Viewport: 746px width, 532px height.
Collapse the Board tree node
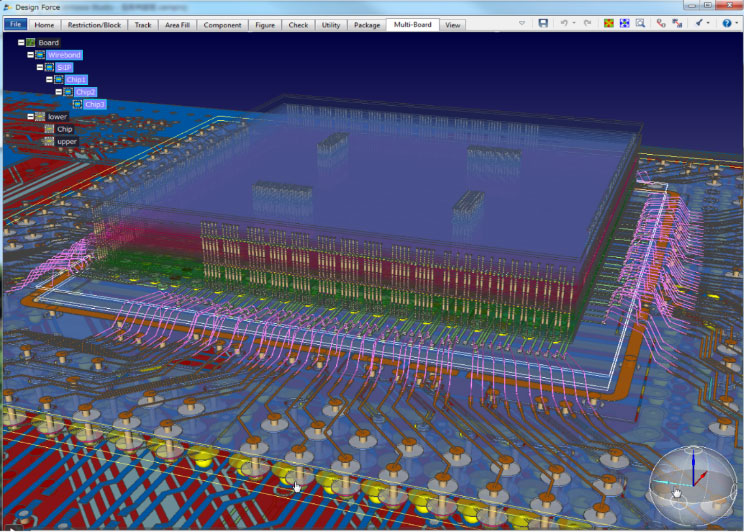pyautogui.click(x=20, y=43)
